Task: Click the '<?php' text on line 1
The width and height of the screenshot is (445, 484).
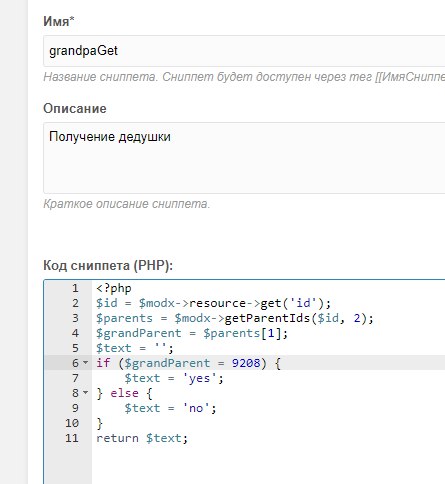Action: [x=114, y=288]
